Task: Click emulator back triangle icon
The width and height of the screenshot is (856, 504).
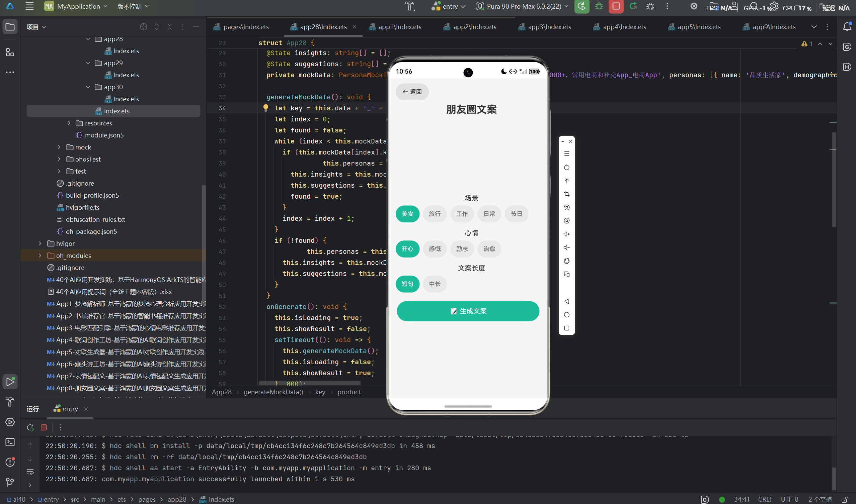Action: coord(566,301)
